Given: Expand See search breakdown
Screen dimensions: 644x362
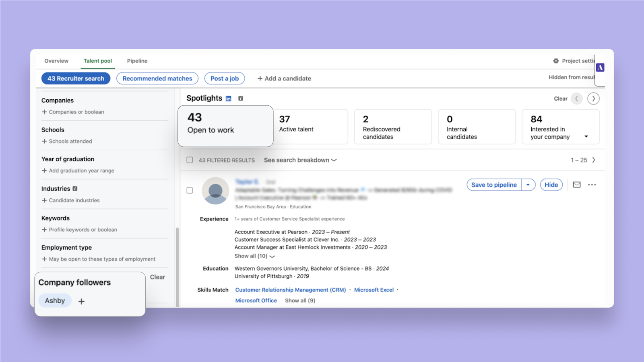Looking at the screenshot, I should (300, 160).
